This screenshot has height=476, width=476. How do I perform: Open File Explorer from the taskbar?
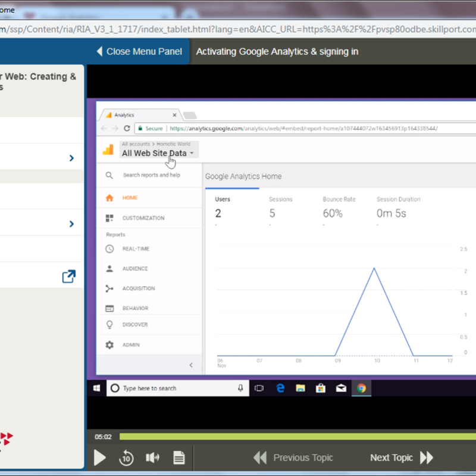coord(300,388)
